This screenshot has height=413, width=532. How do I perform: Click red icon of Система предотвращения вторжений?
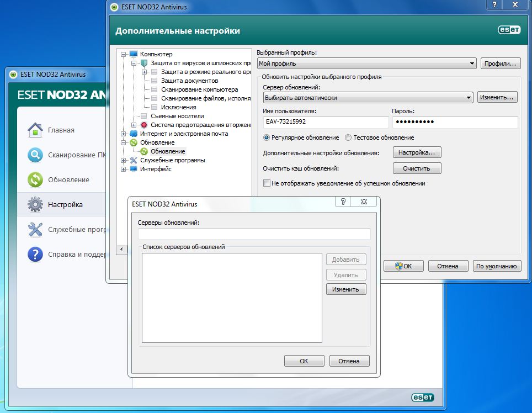coord(144,125)
